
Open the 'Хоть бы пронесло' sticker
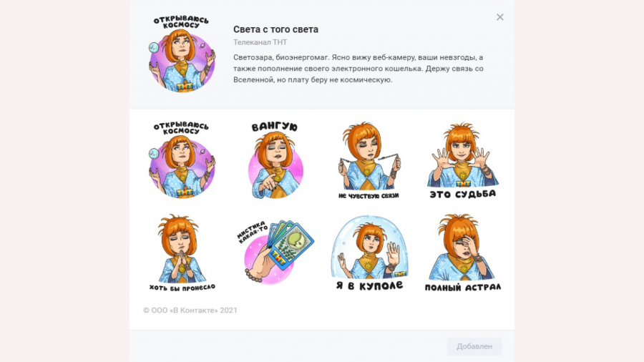(182, 253)
